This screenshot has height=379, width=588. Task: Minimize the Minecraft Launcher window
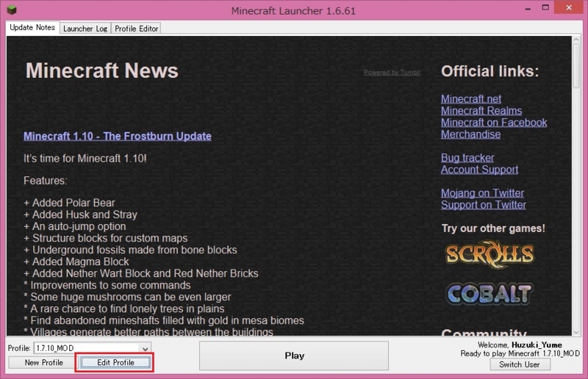point(528,8)
